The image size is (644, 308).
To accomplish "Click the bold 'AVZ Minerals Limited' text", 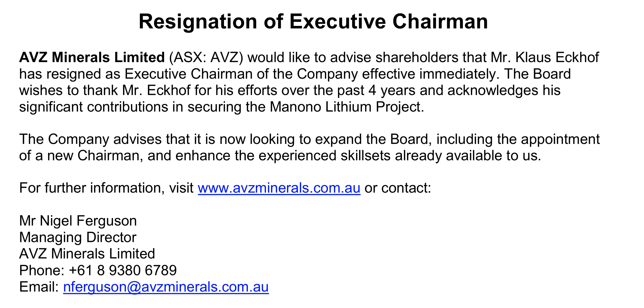I will pyautogui.click(x=92, y=57).
